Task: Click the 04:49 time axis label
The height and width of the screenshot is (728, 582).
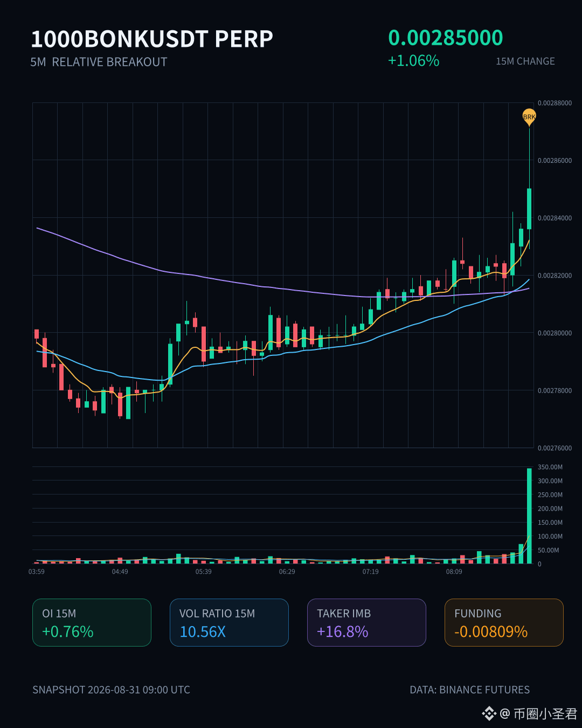Action: pyautogui.click(x=120, y=572)
